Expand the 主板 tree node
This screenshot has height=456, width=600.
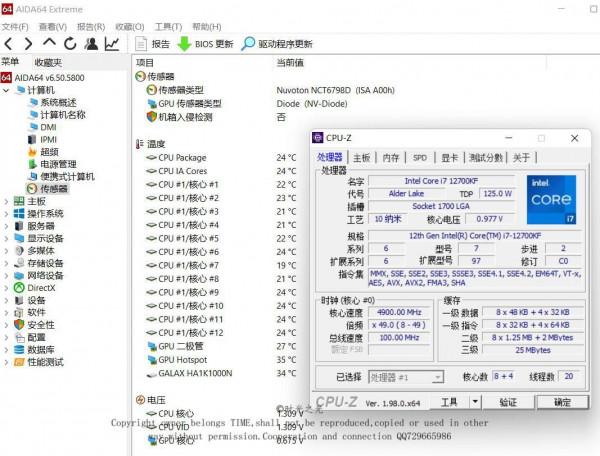6,201
